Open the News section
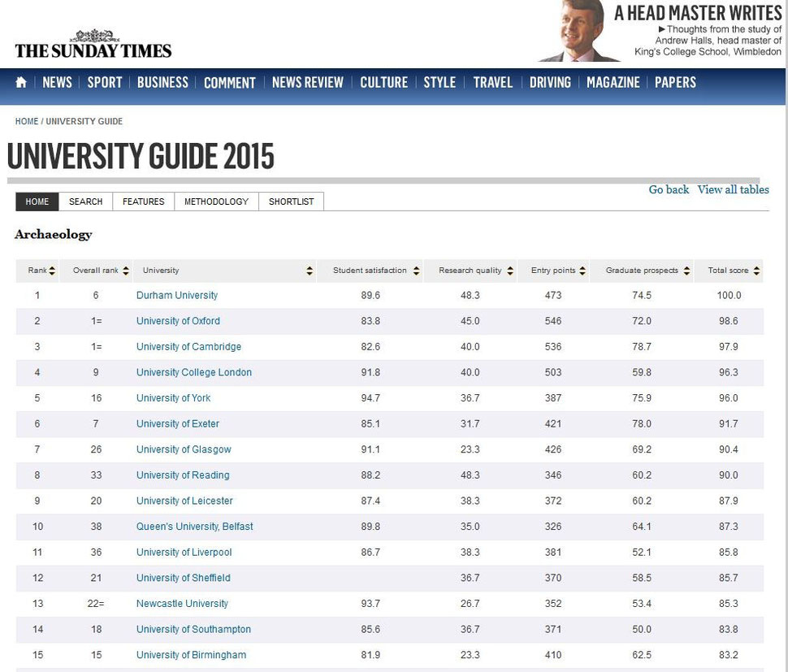 (58, 82)
